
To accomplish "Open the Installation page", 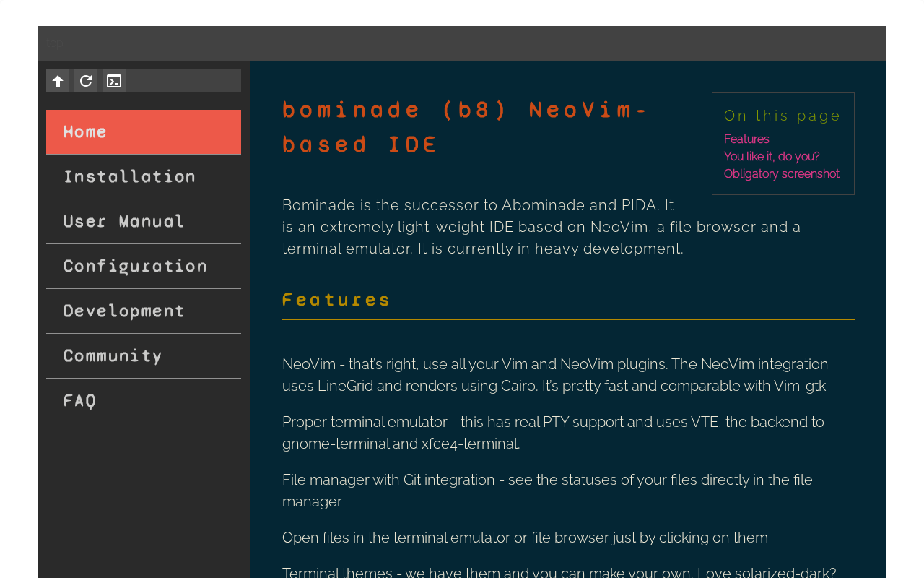I will pos(144,177).
